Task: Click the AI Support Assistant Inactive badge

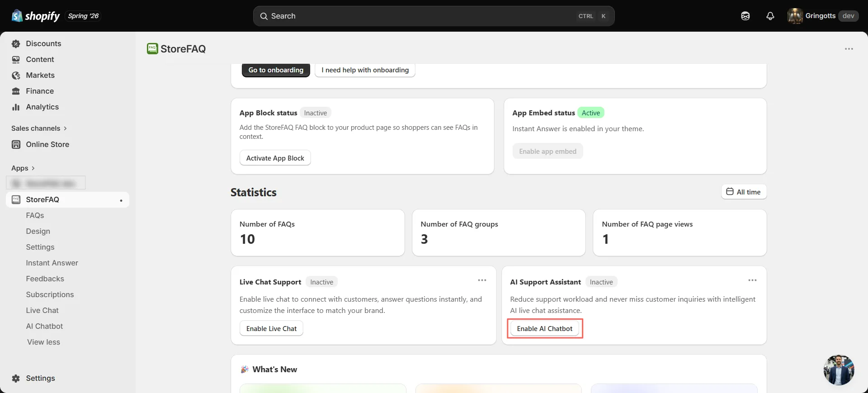Action: coord(601,282)
